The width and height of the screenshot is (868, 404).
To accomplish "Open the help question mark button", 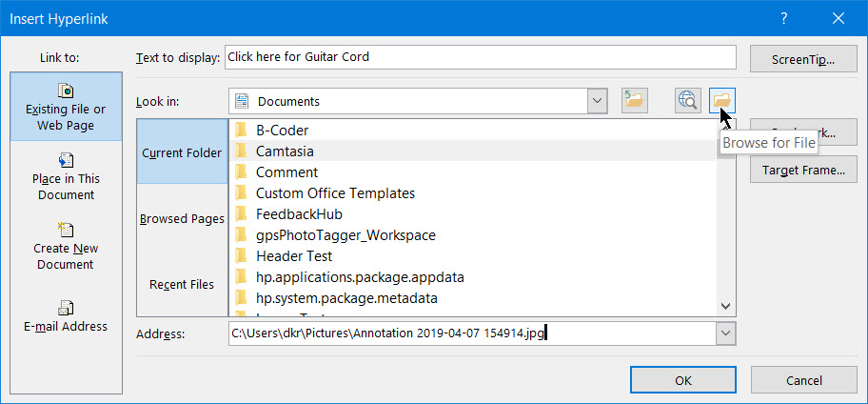I will 784,18.
